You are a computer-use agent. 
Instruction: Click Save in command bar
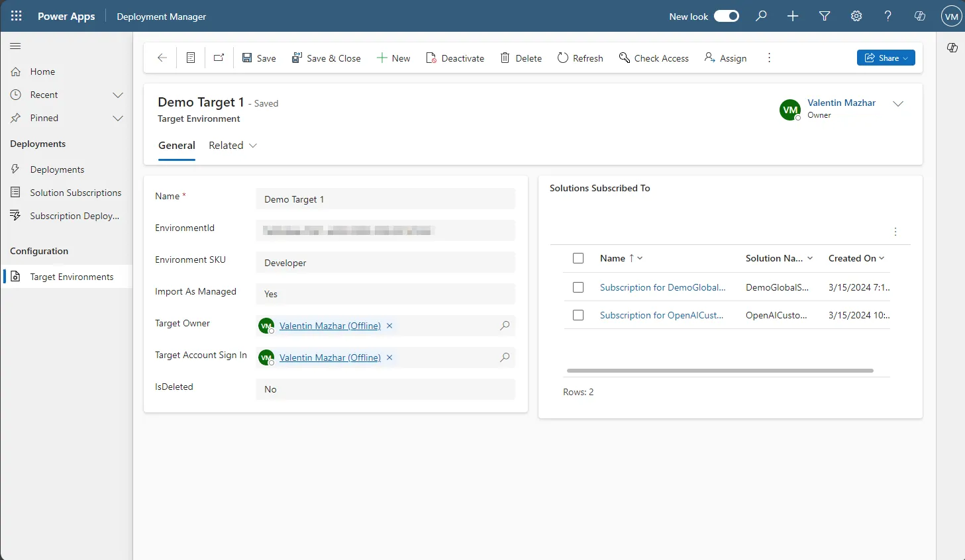[x=259, y=58]
